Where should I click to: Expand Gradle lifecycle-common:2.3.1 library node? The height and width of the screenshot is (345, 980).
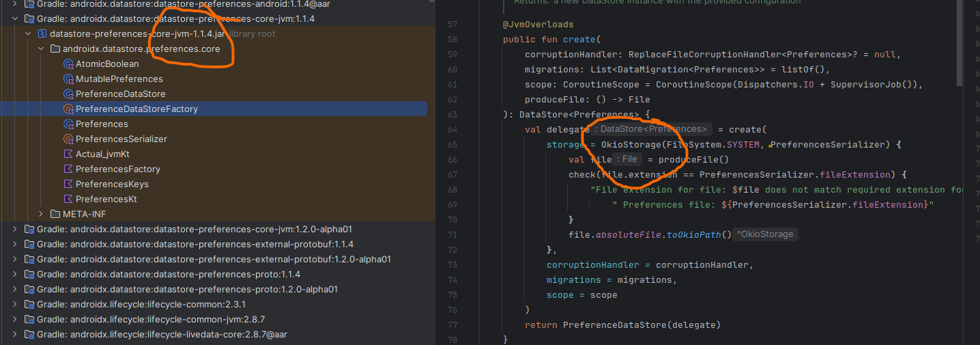(x=15, y=305)
